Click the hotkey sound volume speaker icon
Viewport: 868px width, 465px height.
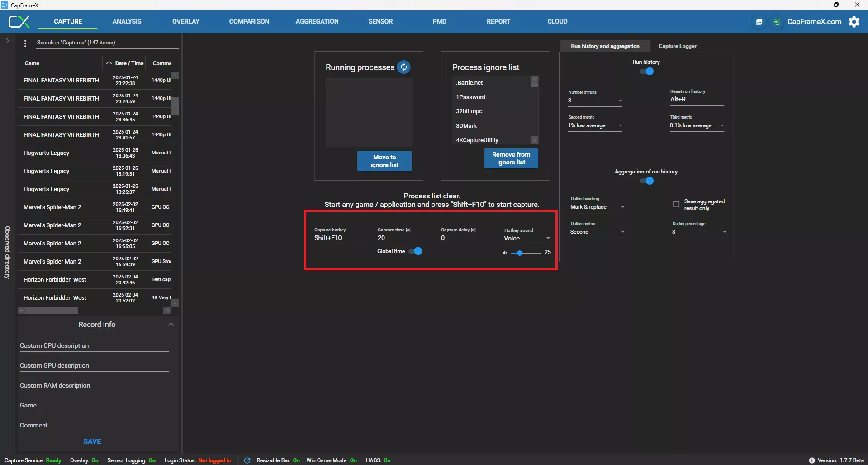[504, 253]
